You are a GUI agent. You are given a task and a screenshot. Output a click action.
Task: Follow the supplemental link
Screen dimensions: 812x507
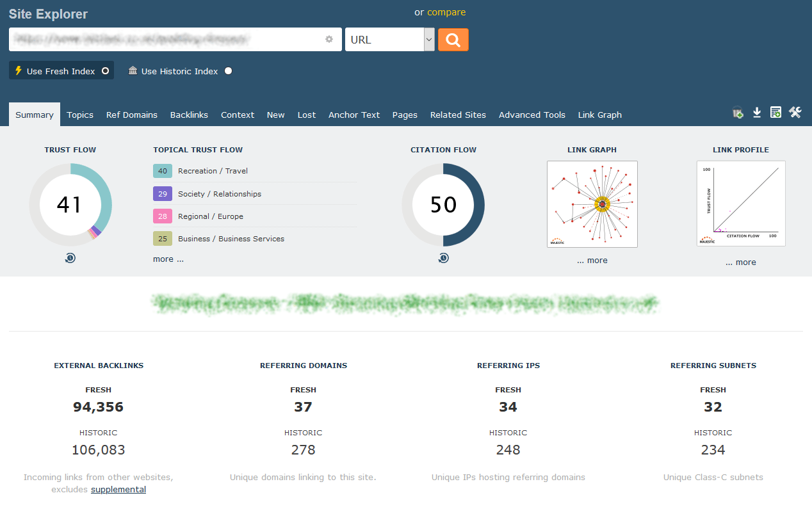(118, 490)
